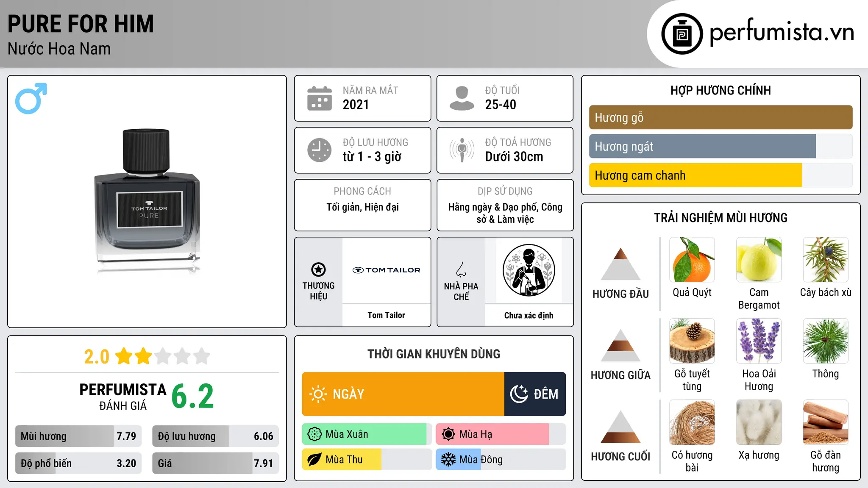Click the Mùa Thu season bar
The width and height of the screenshot is (868, 488).
[x=367, y=460]
